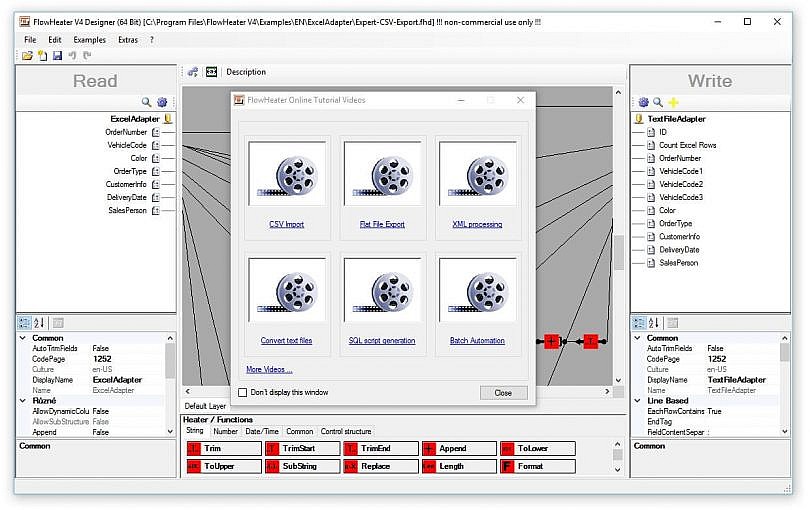Click the Write side alphabetical sort icon
Image resolution: width=810 pixels, height=510 pixels.
(653, 323)
